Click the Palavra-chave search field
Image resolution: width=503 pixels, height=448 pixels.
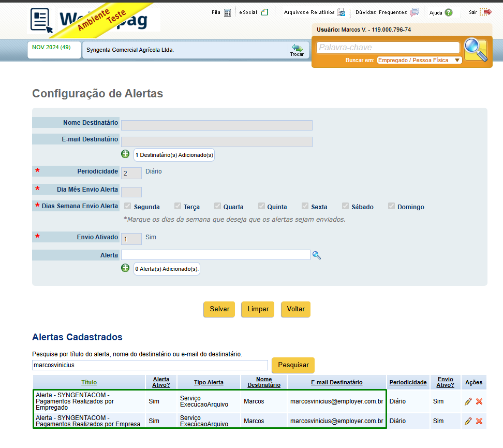pyautogui.click(x=388, y=48)
